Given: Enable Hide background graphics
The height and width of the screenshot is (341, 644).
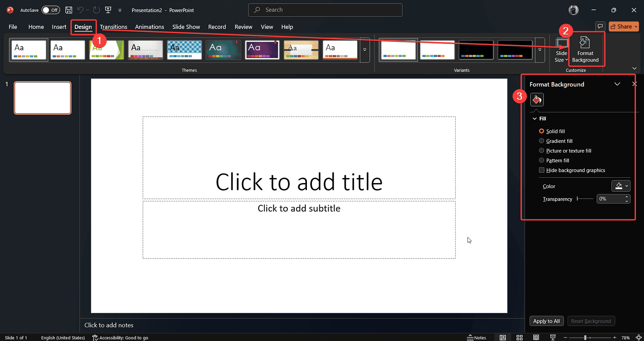Looking at the screenshot, I should 541,170.
